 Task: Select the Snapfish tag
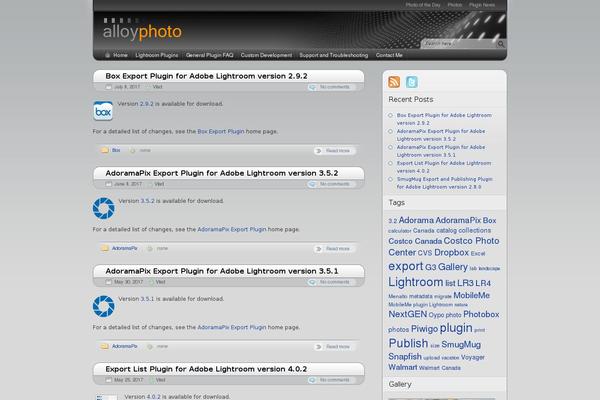[x=405, y=356]
